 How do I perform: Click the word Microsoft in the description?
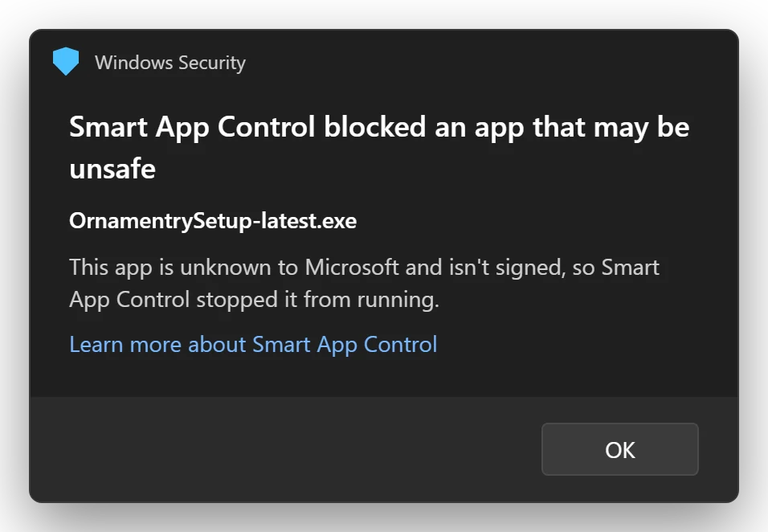click(352, 268)
